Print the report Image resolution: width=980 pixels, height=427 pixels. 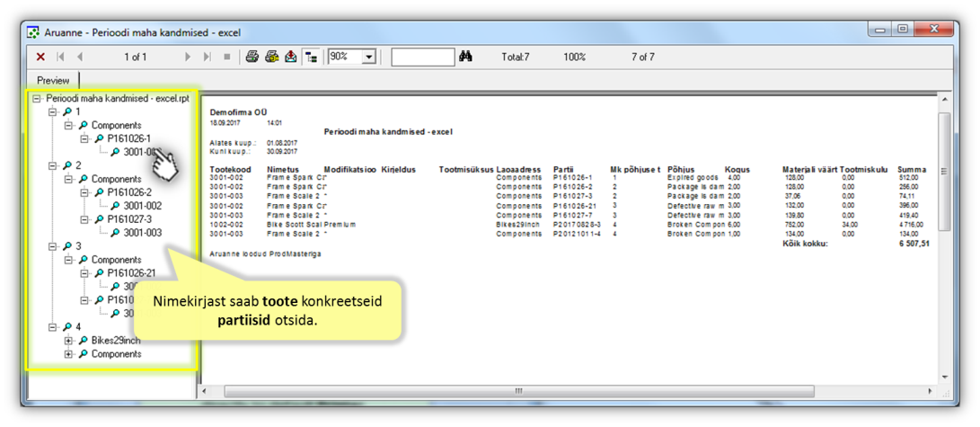click(x=252, y=57)
